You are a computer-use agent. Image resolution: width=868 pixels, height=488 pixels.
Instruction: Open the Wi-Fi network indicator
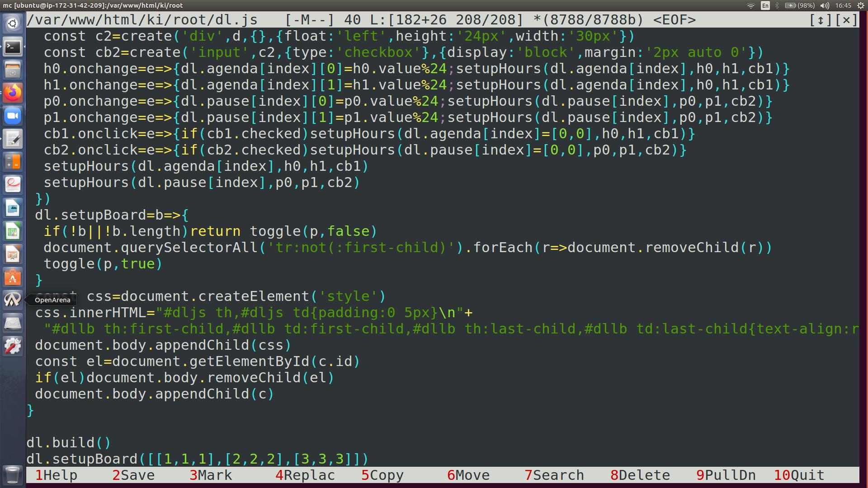[750, 5]
